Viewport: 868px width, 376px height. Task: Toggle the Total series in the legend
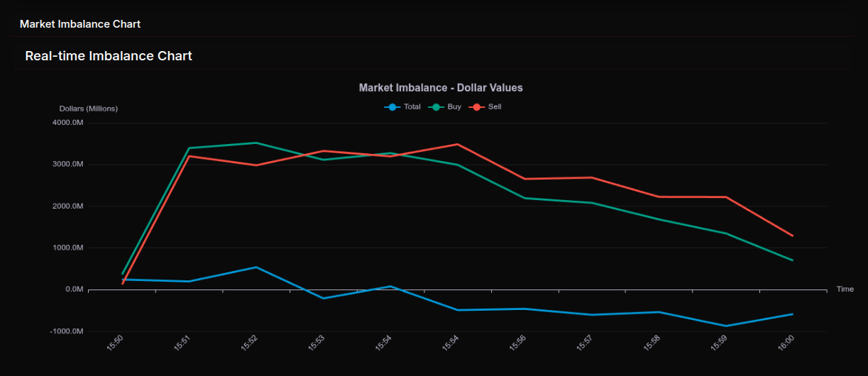point(412,107)
